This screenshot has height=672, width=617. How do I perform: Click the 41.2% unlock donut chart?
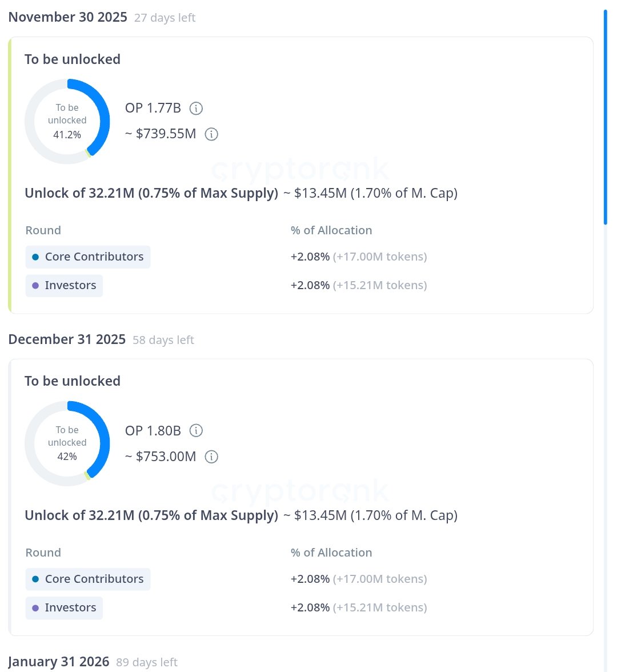[x=67, y=121]
